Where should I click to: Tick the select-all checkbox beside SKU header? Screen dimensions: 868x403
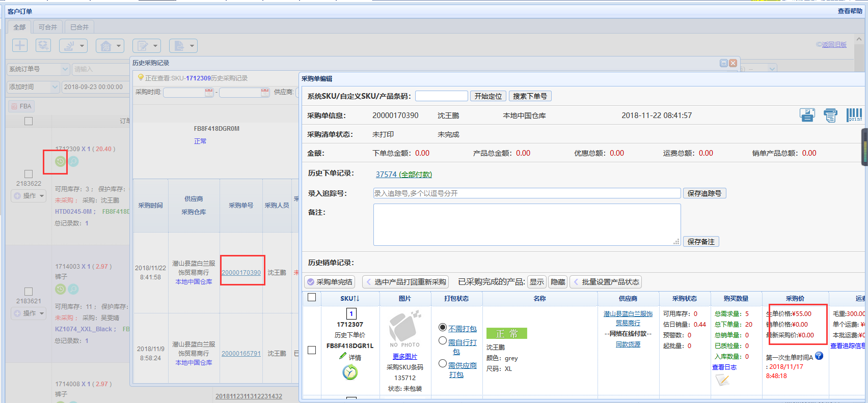(x=312, y=298)
